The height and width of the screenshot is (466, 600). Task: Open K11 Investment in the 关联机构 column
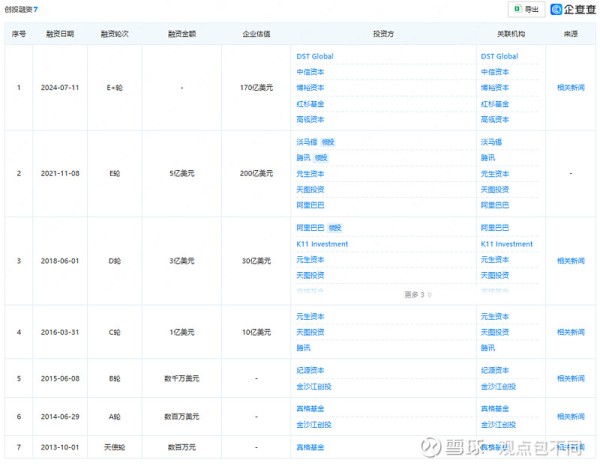[x=506, y=244]
